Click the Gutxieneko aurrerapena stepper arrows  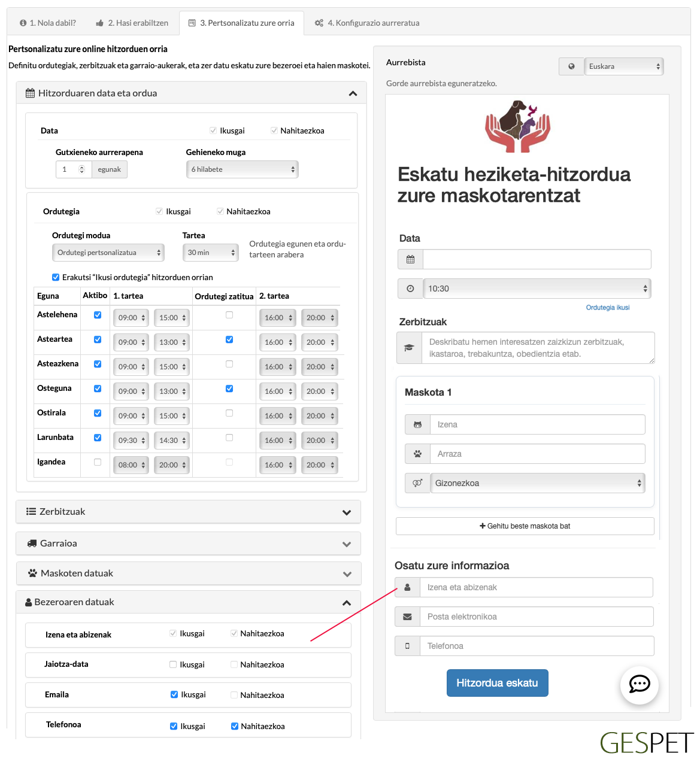point(82,169)
